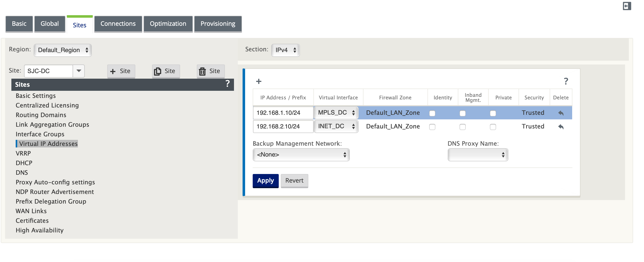This screenshot has width=644, height=262.
Task: Enable Inband Mgmt checkbox for 192.168.2.10/24
Action: coord(463,127)
